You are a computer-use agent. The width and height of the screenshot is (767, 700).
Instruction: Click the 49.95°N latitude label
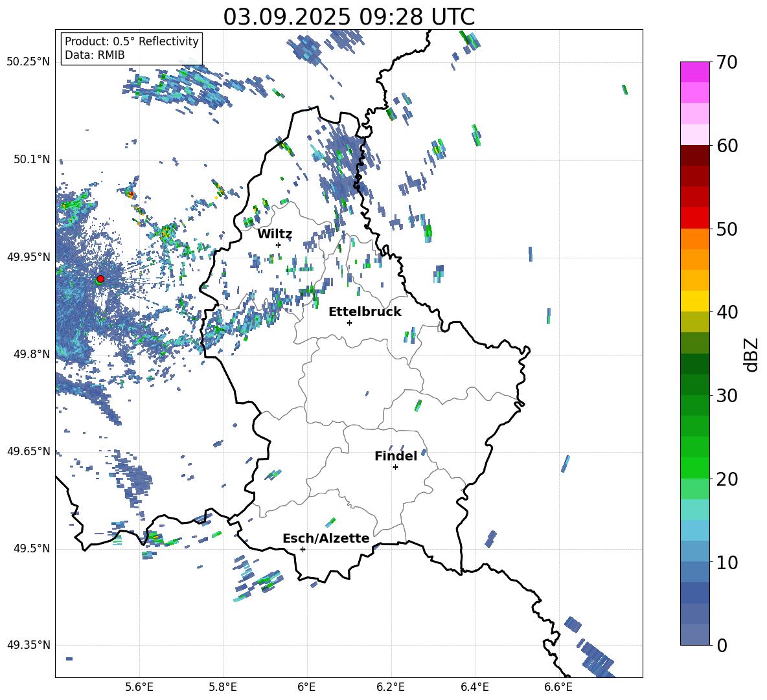click(x=29, y=257)
